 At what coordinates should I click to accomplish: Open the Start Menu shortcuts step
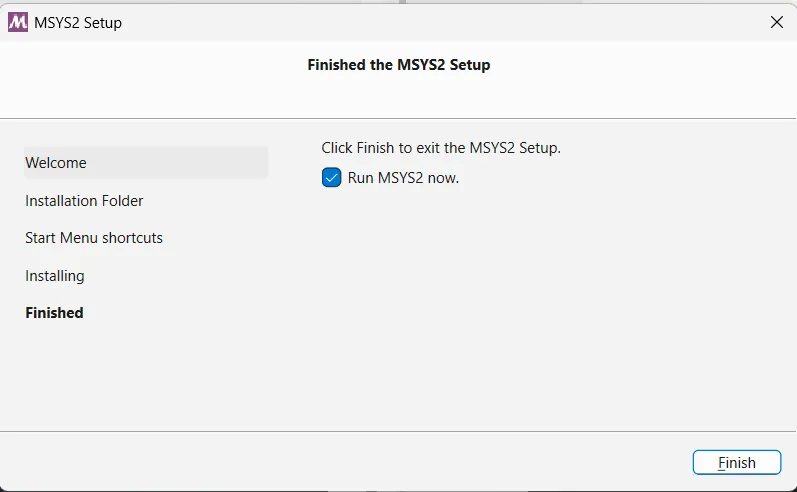point(94,238)
